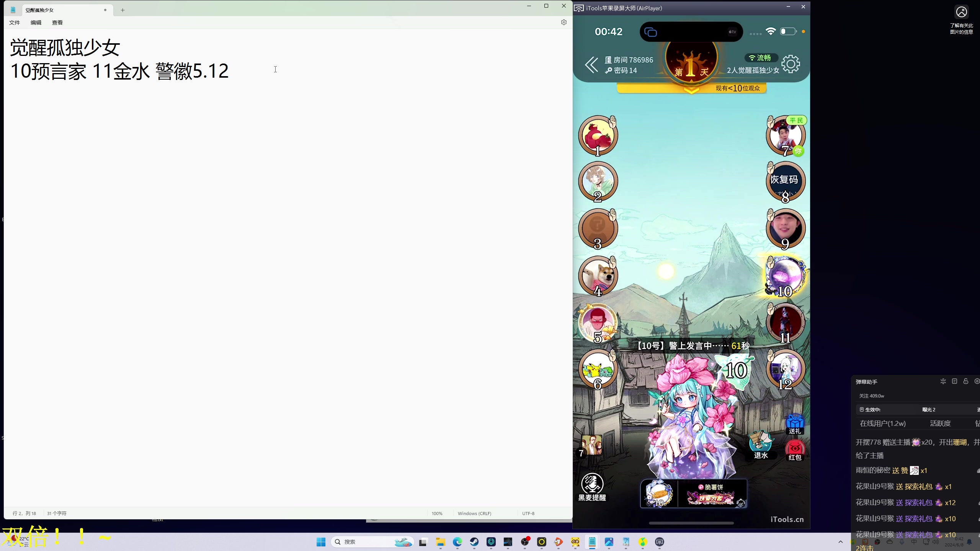
Task: Tap the 退水 button
Action: tap(761, 445)
